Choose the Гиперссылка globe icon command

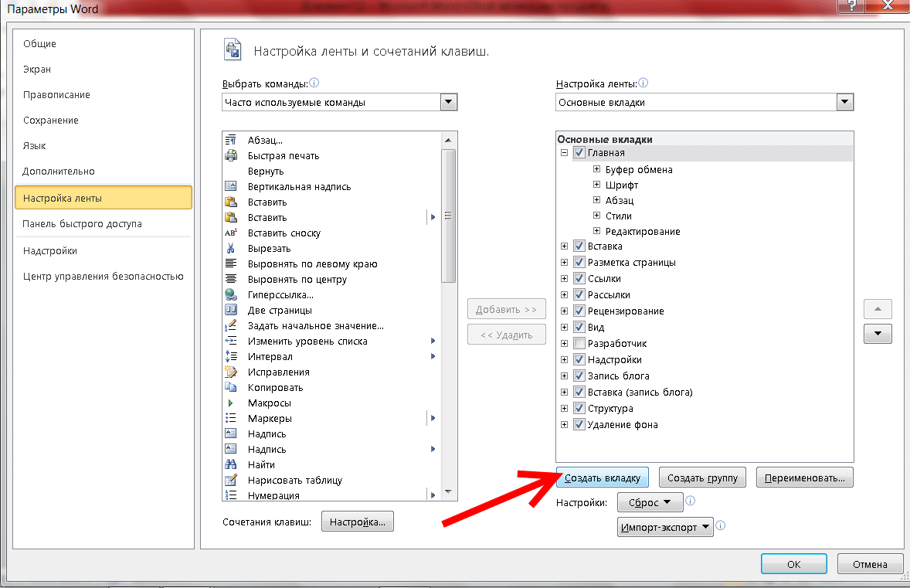pyautogui.click(x=231, y=294)
